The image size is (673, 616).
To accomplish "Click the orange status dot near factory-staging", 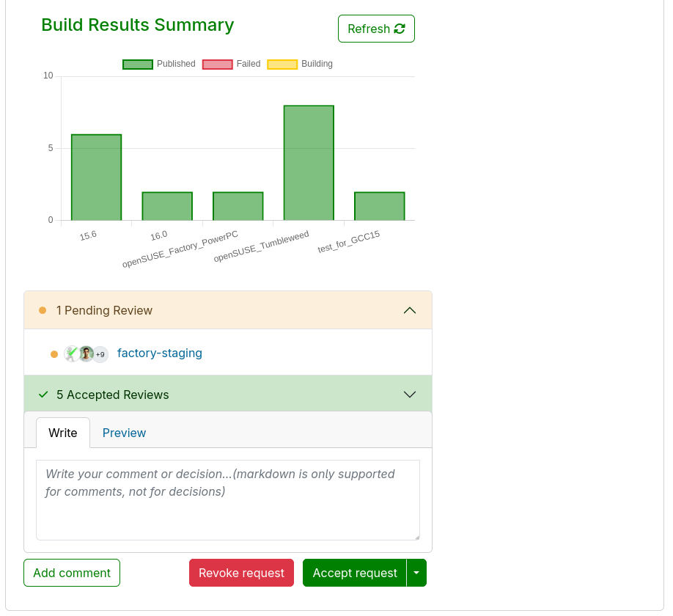I will tap(54, 354).
